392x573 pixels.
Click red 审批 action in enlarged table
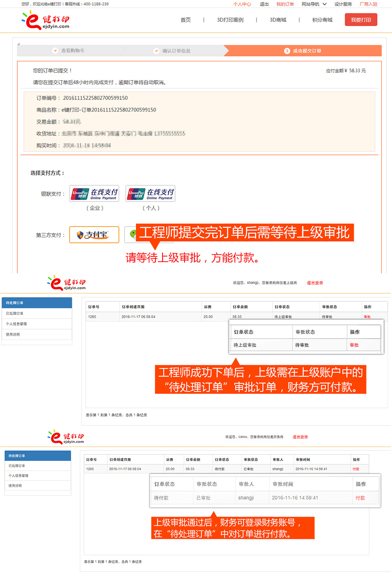click(x=354, y=345)
